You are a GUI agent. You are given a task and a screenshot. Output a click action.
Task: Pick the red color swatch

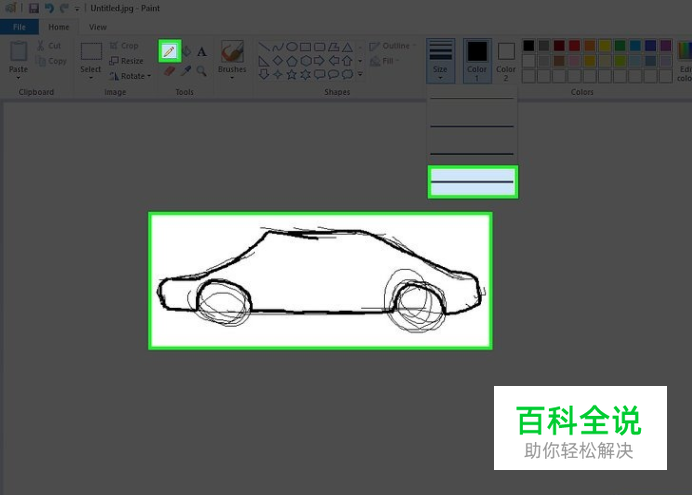pos(574,45)
